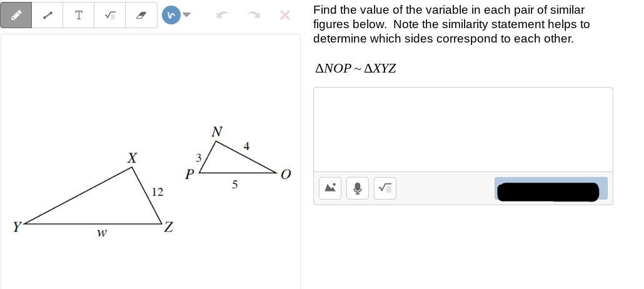Choose the text tool in drawing toolbar
This screenshot has width=644, height=289.
[79, 15]
